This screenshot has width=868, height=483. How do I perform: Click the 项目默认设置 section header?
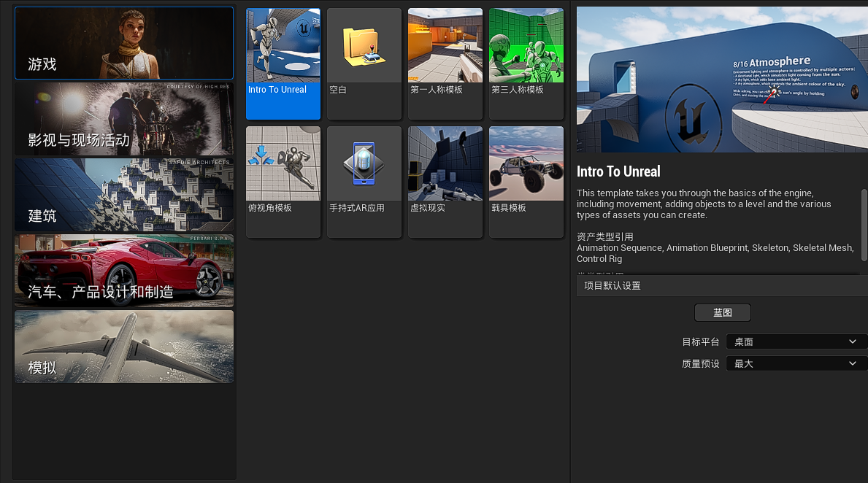pos(722,285)
